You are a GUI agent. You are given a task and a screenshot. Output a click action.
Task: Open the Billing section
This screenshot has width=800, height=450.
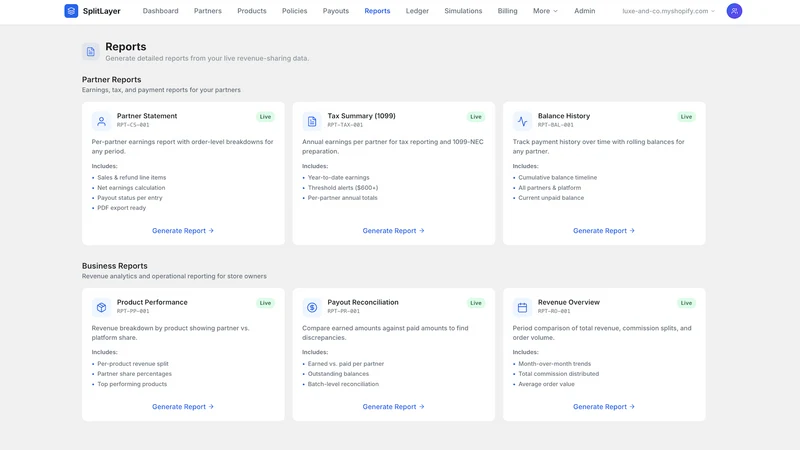[507, 11]
